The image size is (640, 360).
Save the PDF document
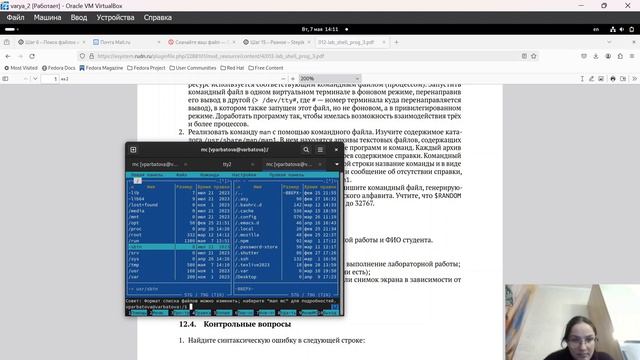pos(623,78)
